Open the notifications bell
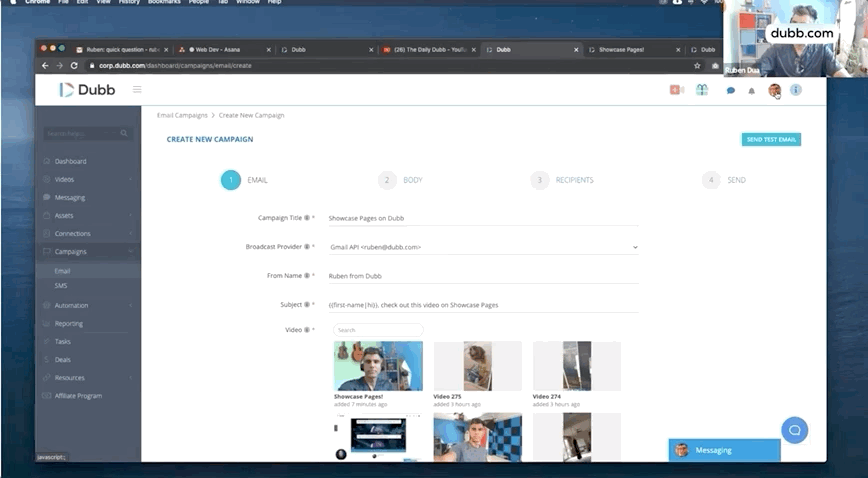 751,91
